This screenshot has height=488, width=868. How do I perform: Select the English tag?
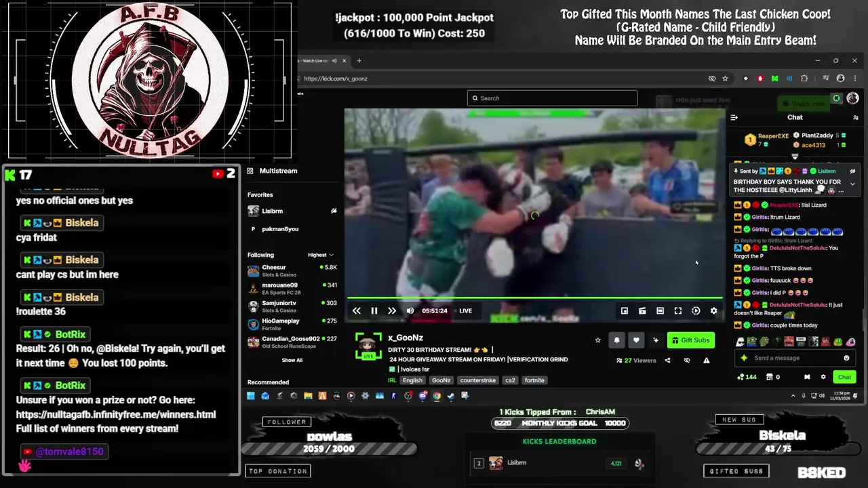point(412,380)
